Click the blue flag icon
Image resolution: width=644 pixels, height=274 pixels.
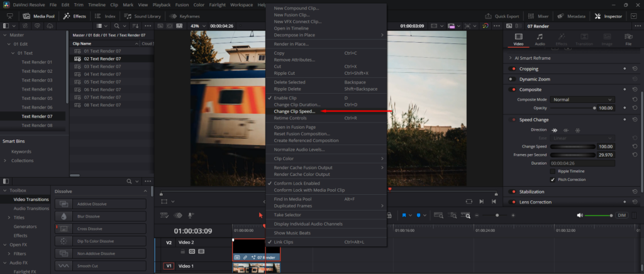404,215
